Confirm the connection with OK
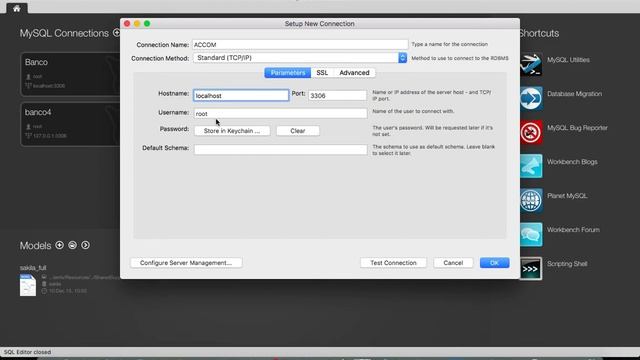 click(494, 262)
